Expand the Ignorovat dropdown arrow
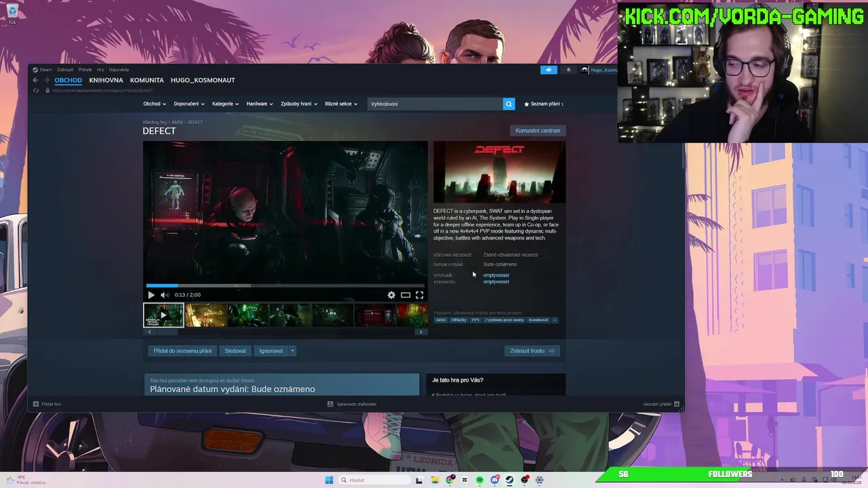 point(292,350)
